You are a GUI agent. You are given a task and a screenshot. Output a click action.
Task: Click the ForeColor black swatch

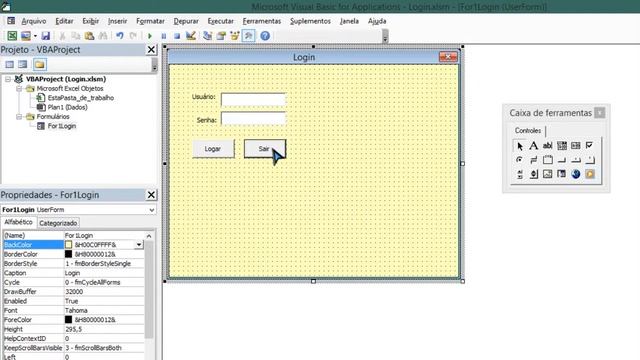point(69,320)
